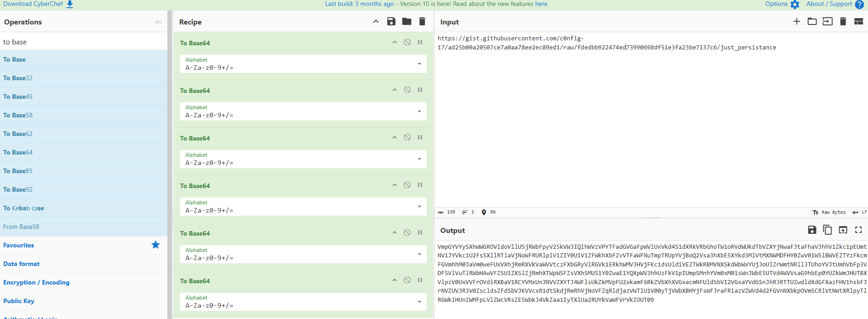The image size is (868, 319).
Task: Add a new input tab
Action: tap(796, 21)
